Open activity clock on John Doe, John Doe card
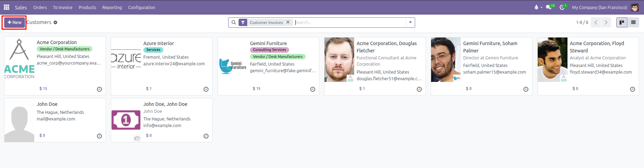 click(x=206, y=136)
